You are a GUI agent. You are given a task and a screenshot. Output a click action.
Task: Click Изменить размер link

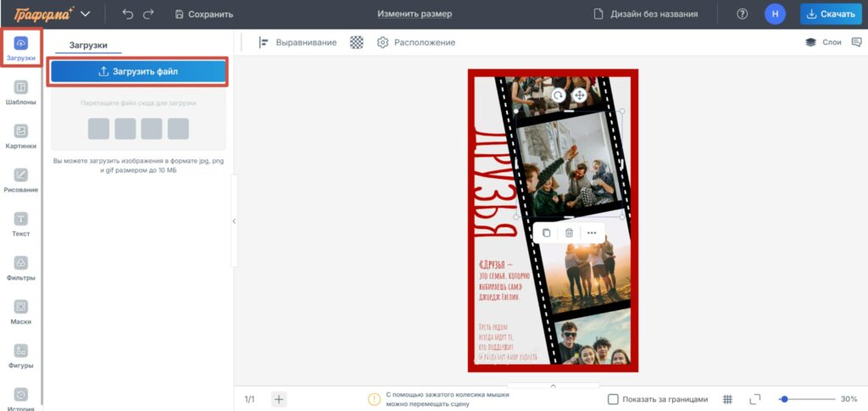tap(415, 14)
